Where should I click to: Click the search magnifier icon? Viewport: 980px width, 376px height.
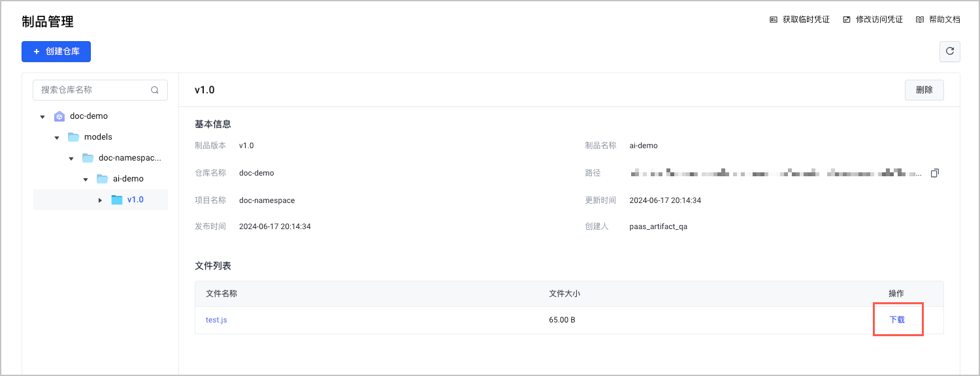pyautogui.click(x=155, y=90)
